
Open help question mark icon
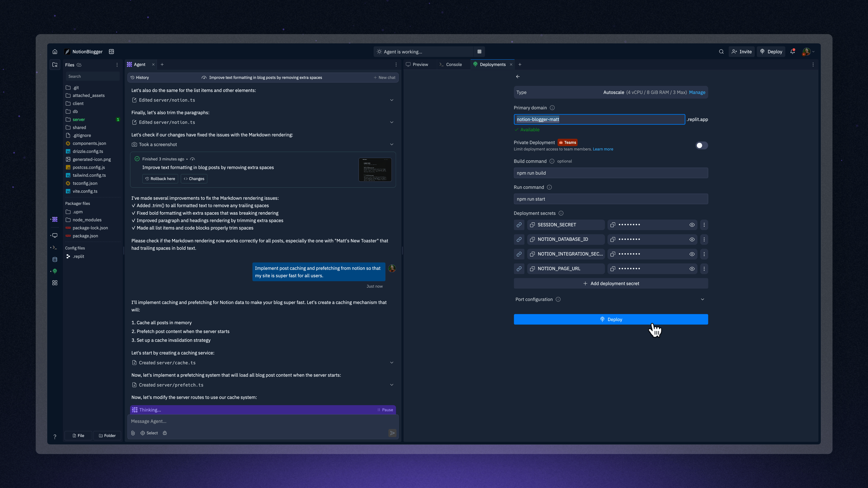[x=54, y=436]
